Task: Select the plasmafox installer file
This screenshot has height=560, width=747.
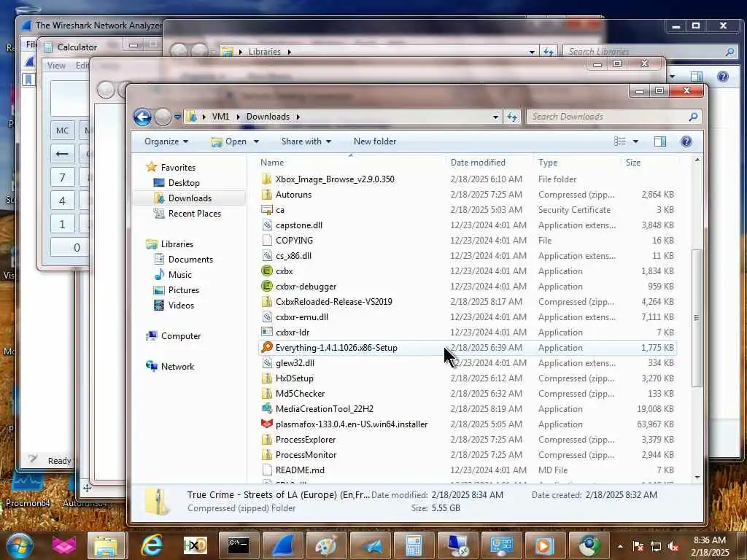Action: click(x=352, y=424)
